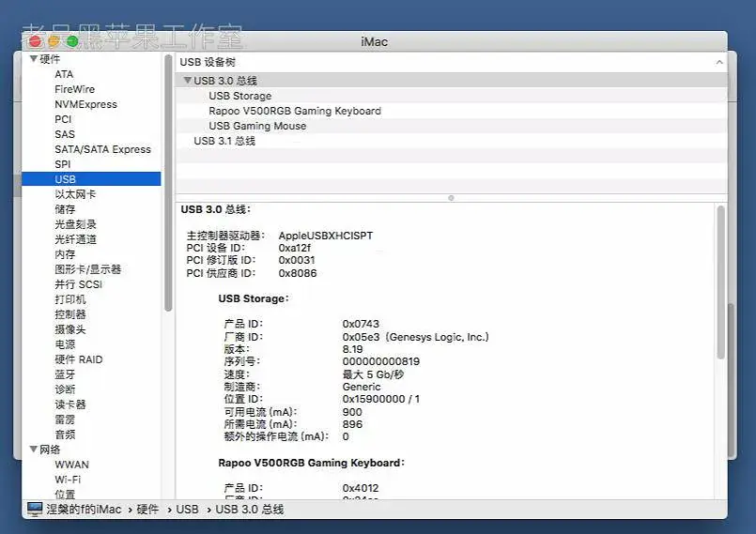Click the USB 设备树 column sort chevron
This screenshot has height=534, width=756.
coord(718,62)
